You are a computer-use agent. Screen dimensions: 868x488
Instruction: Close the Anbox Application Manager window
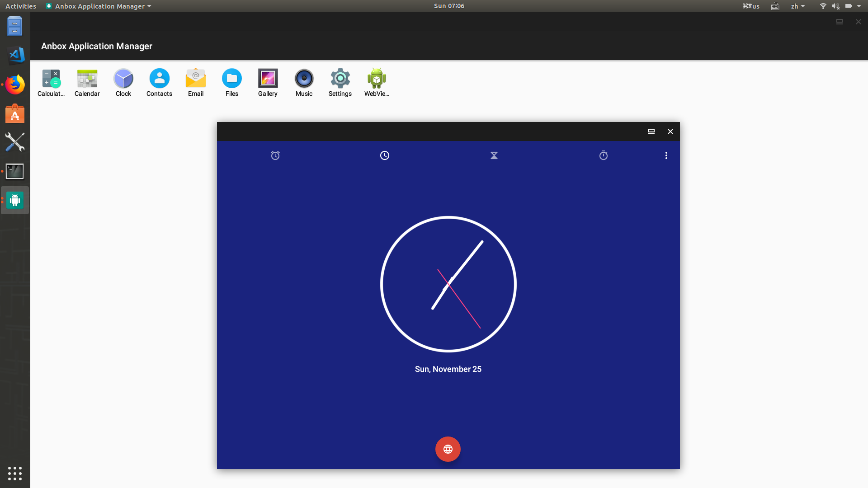tap(859, 22)
